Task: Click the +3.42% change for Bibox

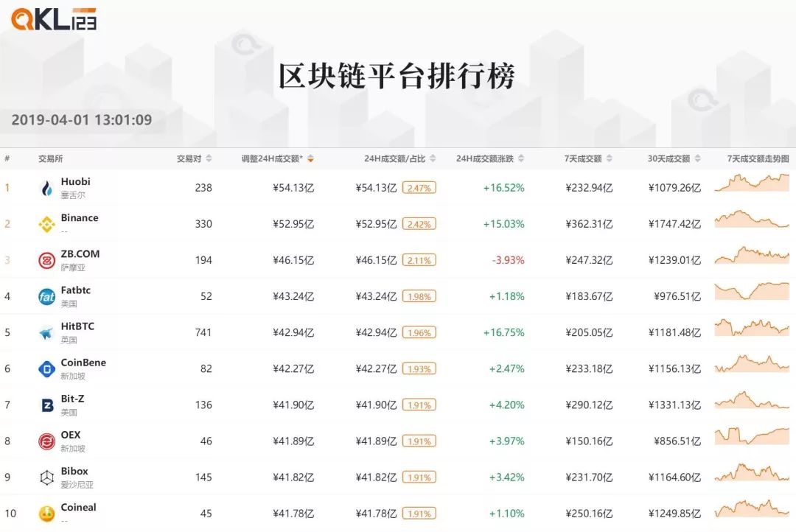Action: pos(506,477)
